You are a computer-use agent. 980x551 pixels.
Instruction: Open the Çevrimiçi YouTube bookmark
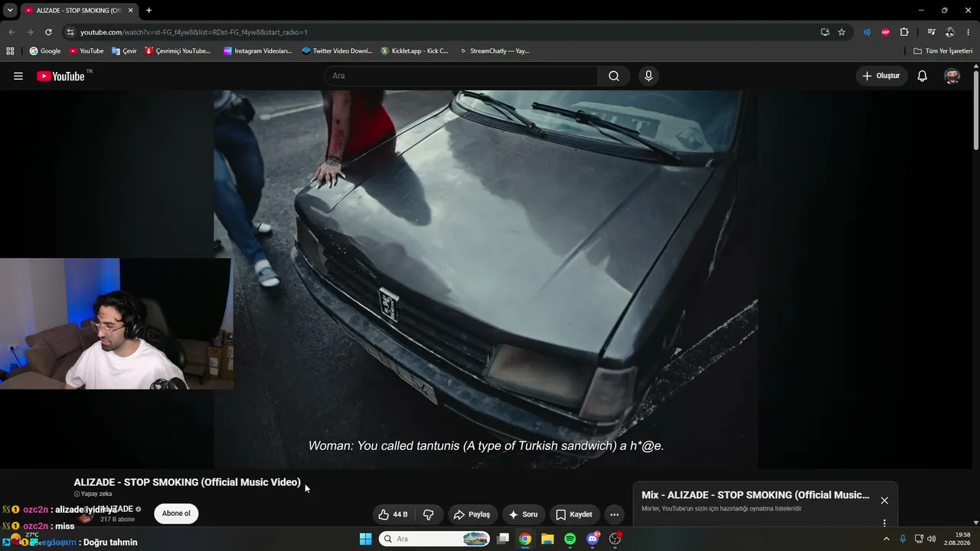[x=178, y=51]
